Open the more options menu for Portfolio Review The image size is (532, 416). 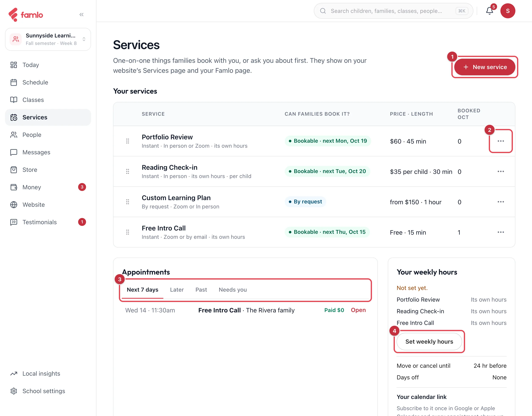tap(501, 141)
